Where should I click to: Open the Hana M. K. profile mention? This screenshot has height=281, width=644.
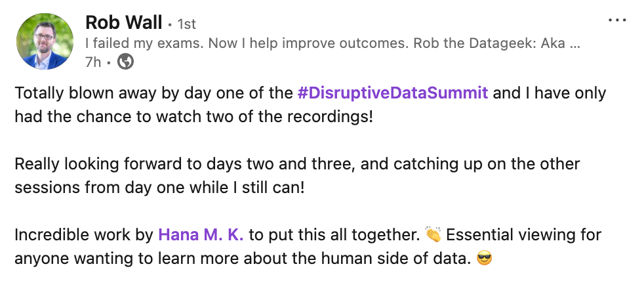[201, 235]
